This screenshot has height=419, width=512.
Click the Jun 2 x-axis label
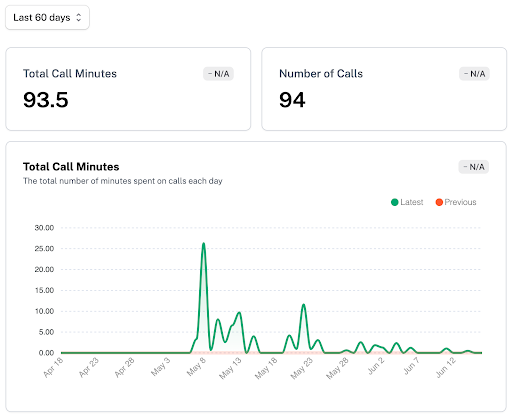376,366
